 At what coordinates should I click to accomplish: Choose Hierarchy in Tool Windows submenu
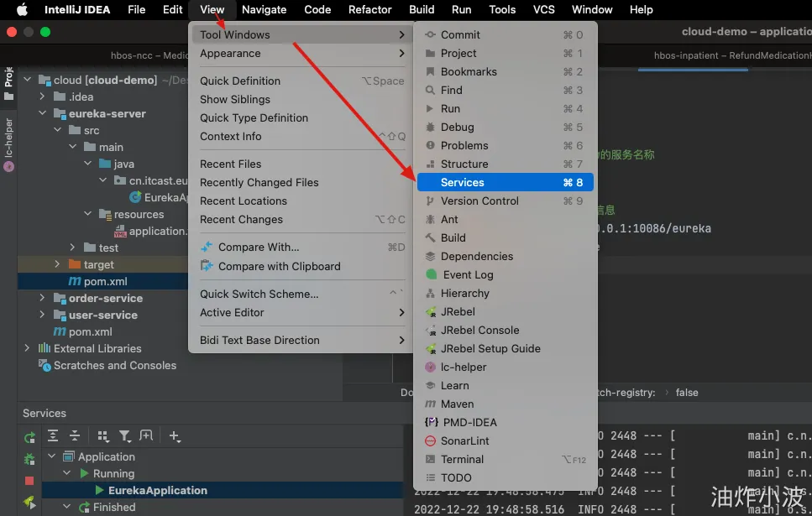(505, 294)
